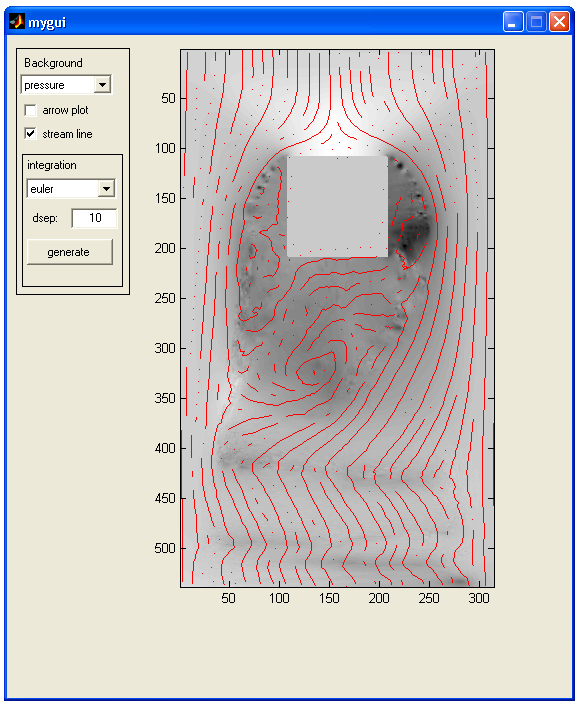The height and width of the screenshot is (706, 580).
Task: Close the mygui window
Action: click(560, 22)
